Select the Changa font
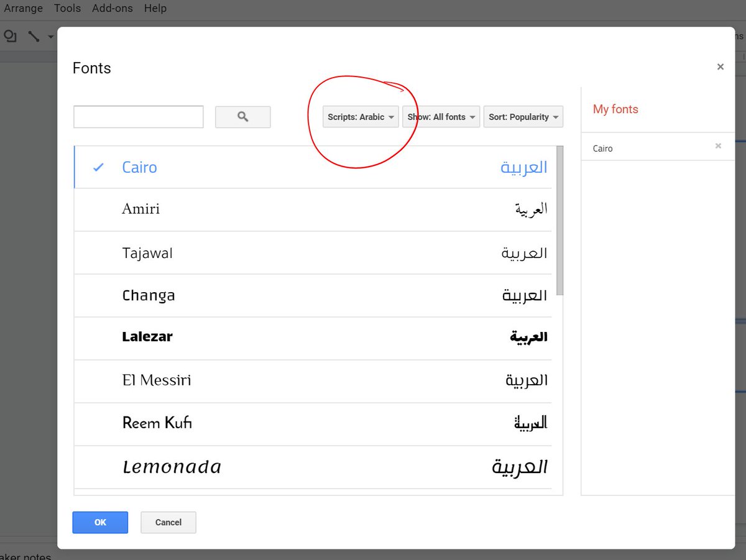Image resolution: width=746 pixels, height=560 pixels. (313, 296)
